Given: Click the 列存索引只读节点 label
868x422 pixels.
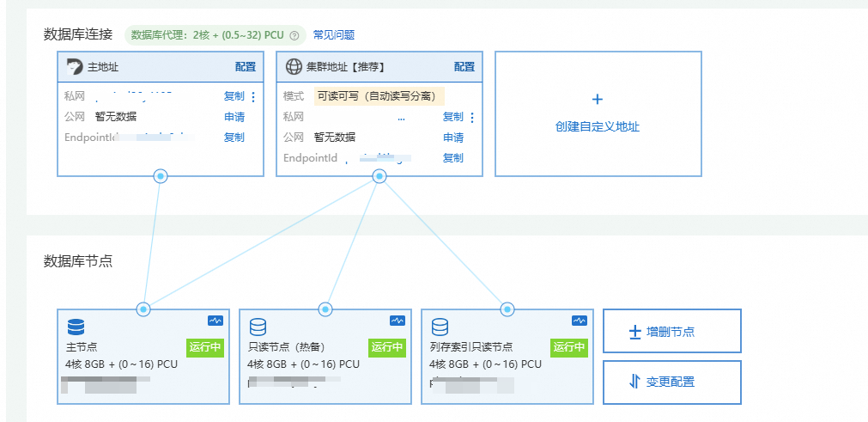Looking at the screenshot, I should [471, 347].
